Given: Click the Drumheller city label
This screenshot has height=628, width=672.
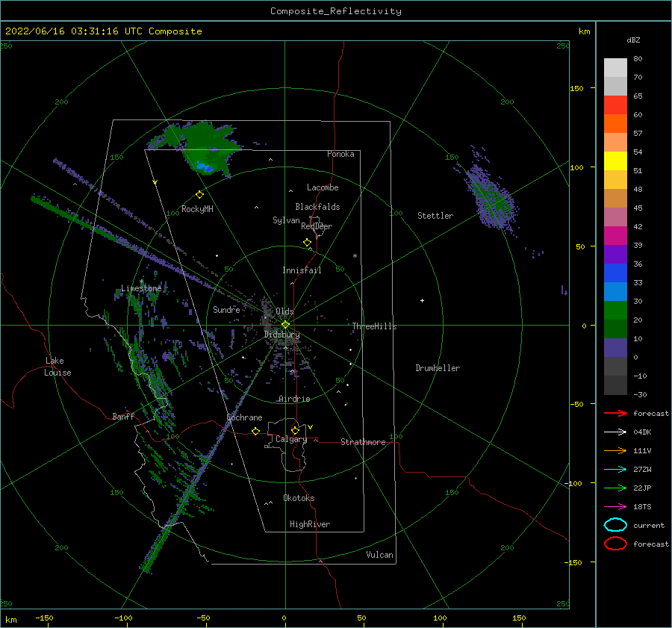Looking at the screenshot, I should [438, 368].
